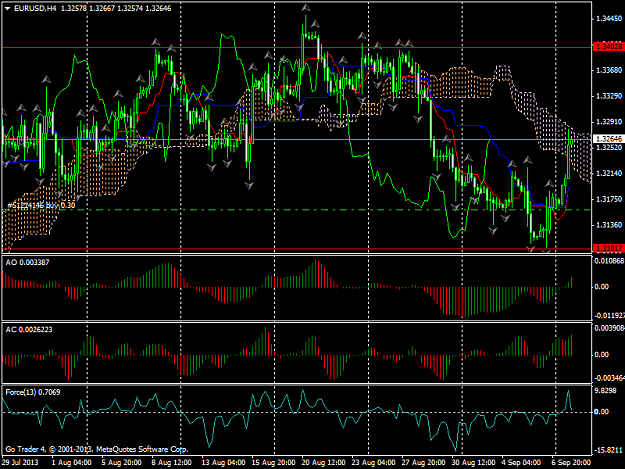Image resolution: width=625 pixels, height=469 pixels.
Task: Click the 1.32140 price scale label
Action: pyautogui.click(x=609, y=173)
